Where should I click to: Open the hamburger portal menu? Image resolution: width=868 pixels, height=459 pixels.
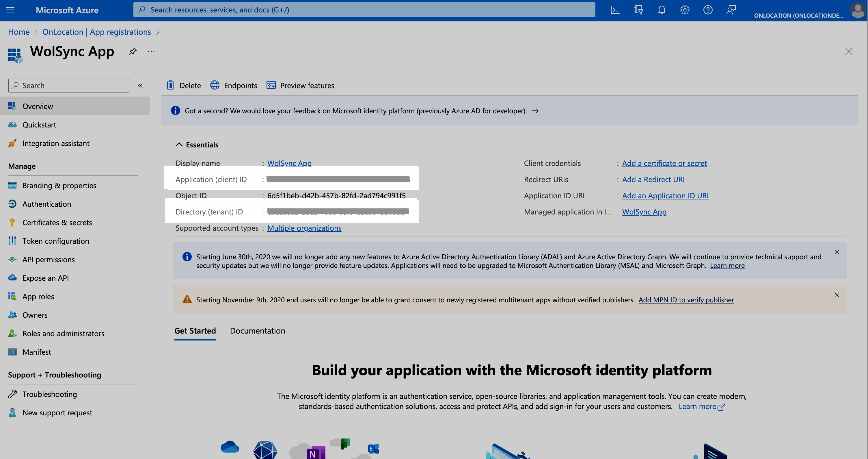(x=10, y=10)
